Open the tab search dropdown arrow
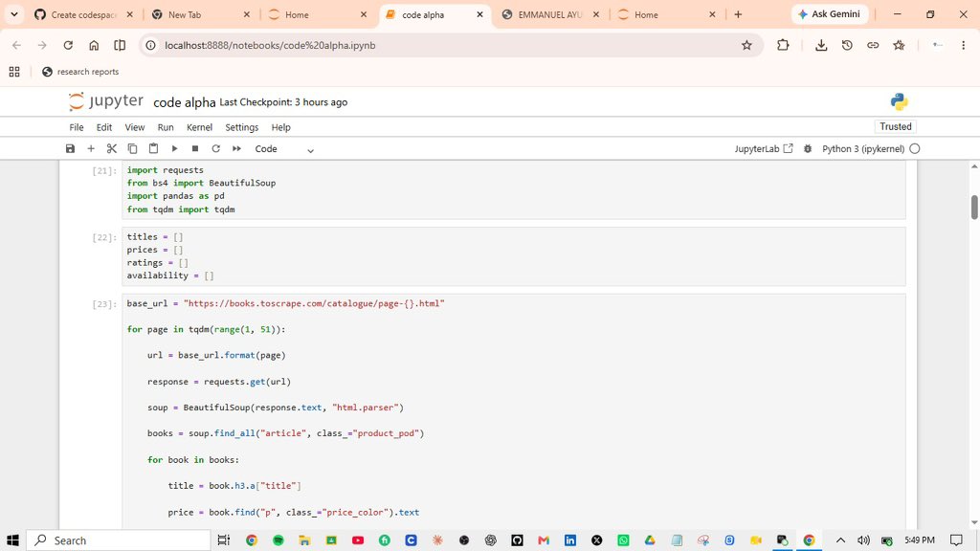 click(13, 14)
